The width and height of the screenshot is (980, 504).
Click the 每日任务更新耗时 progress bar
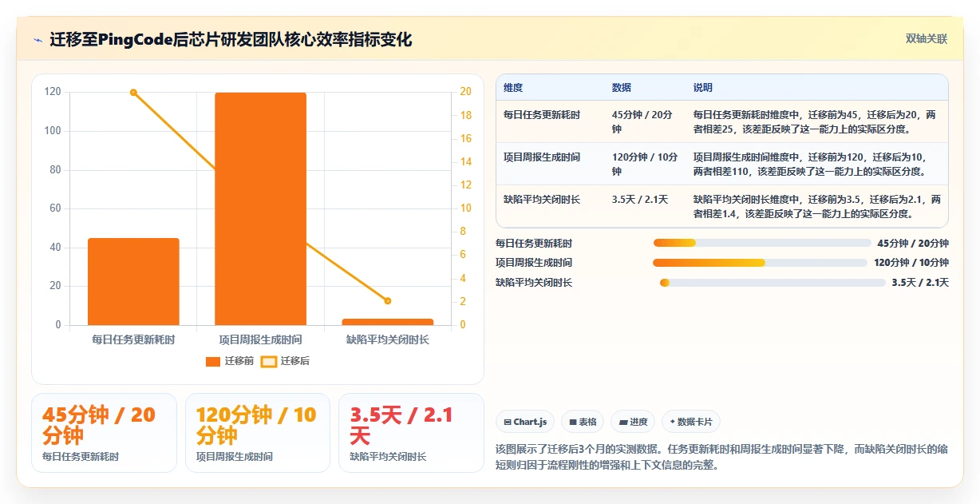762,243
